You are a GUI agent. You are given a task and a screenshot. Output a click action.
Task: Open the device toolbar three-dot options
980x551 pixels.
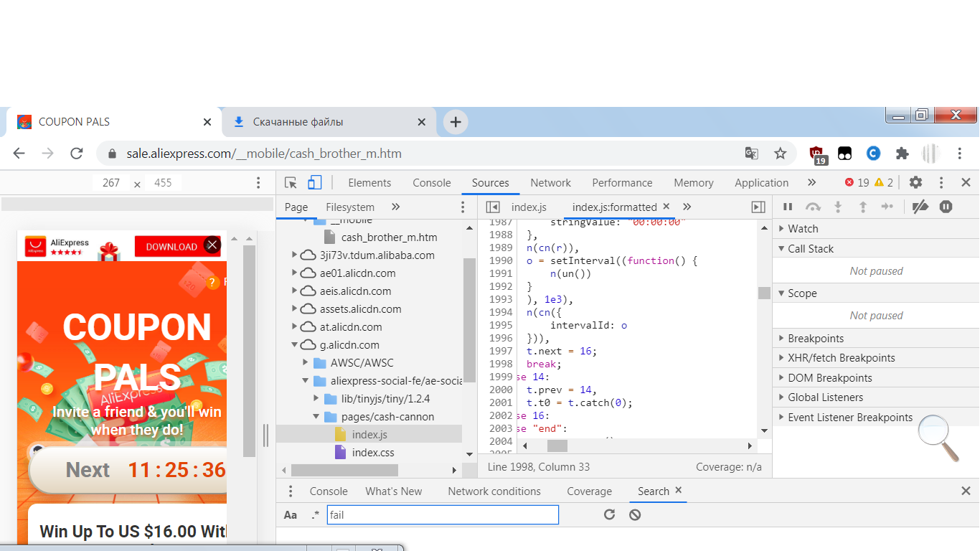coord(258,183)
